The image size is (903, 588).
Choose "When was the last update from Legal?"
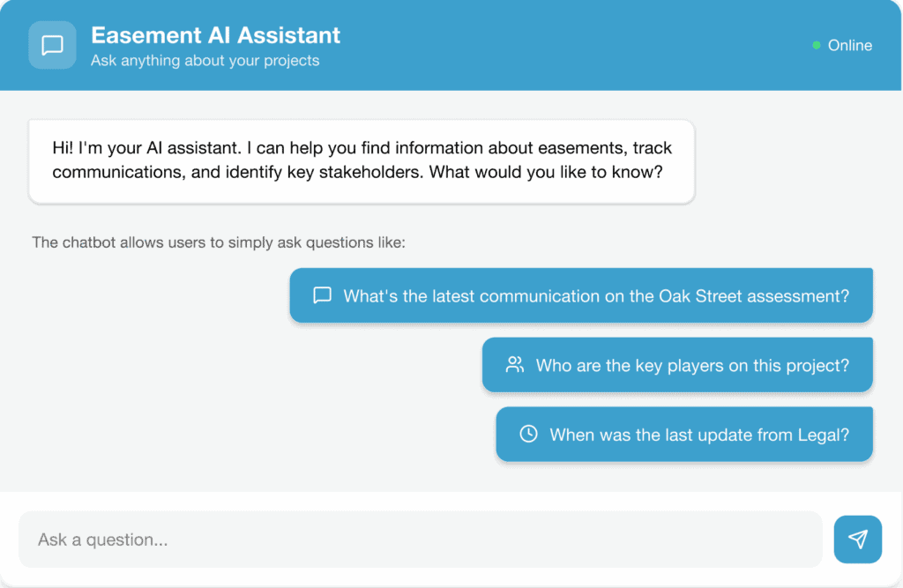tap(698, 434)
